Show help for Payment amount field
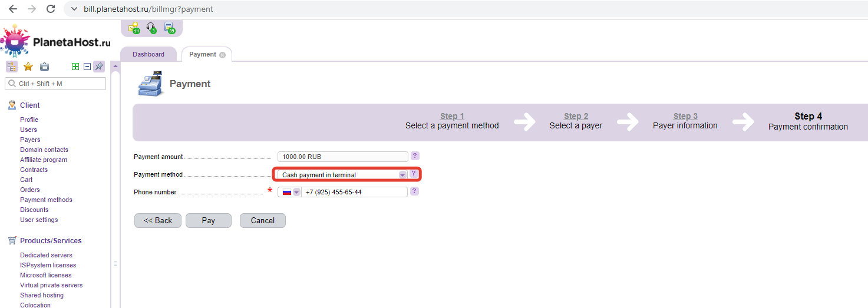 [415, 156]
